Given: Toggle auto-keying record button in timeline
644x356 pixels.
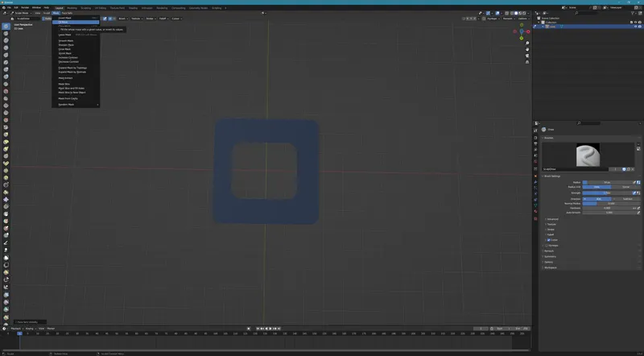Looking at the screenshot, I should coord(249,329).
